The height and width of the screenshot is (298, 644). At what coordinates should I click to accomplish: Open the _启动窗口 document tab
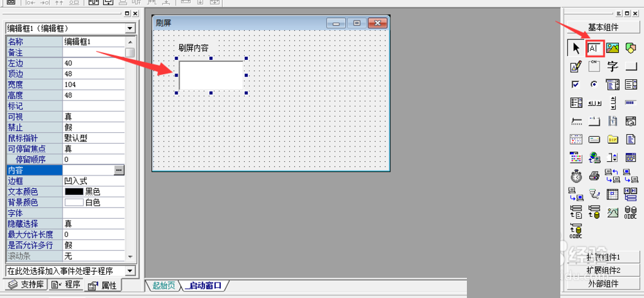click(204, 285)
